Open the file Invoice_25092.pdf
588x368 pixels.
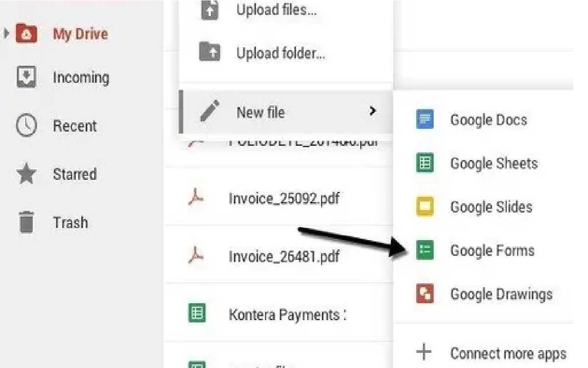tap(284, 199)
